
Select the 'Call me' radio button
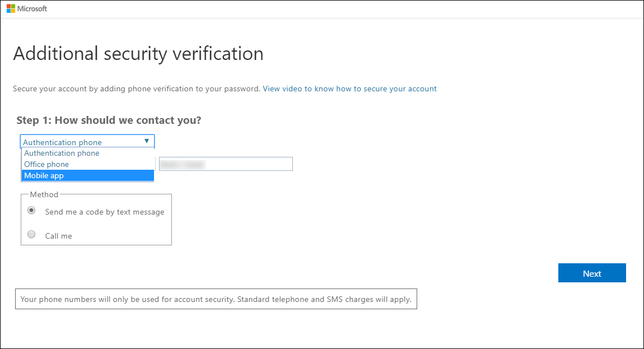[x=32, y=235]
